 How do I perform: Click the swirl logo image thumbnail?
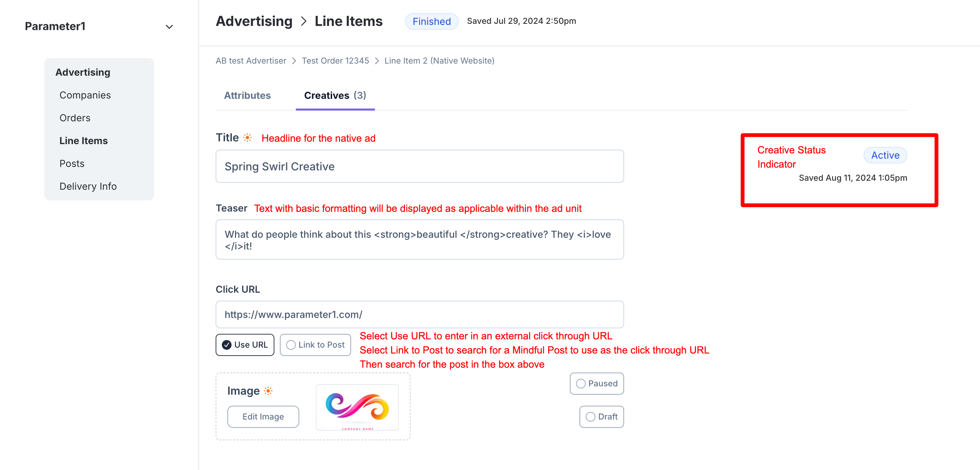coord(357,407)
